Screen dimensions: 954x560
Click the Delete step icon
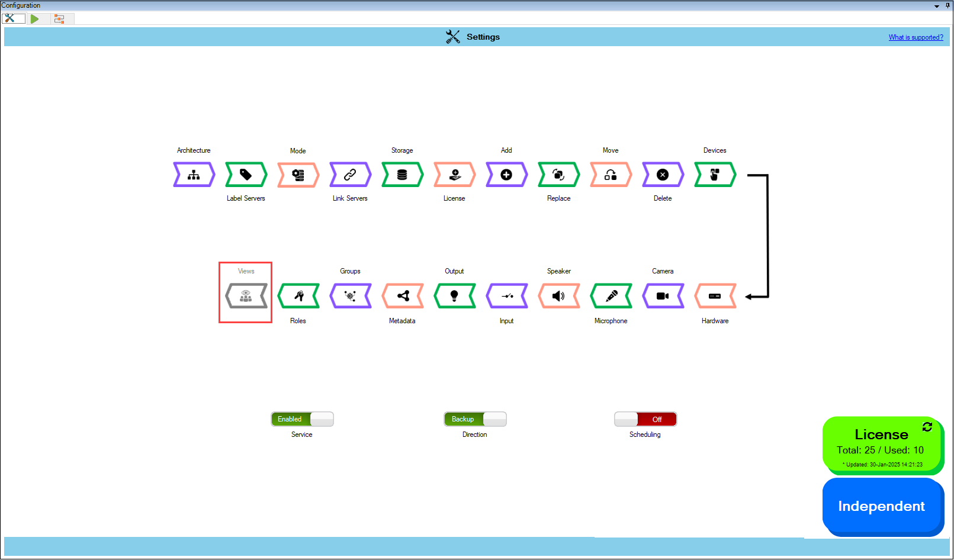[663, 175]
